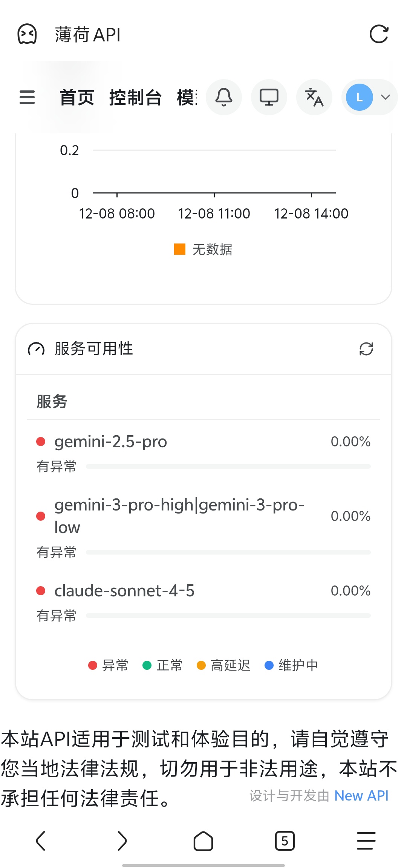Click the gemini-2.5-pro availability bar
The width and height of the screenshot is (407, 868).
[228, 466]
